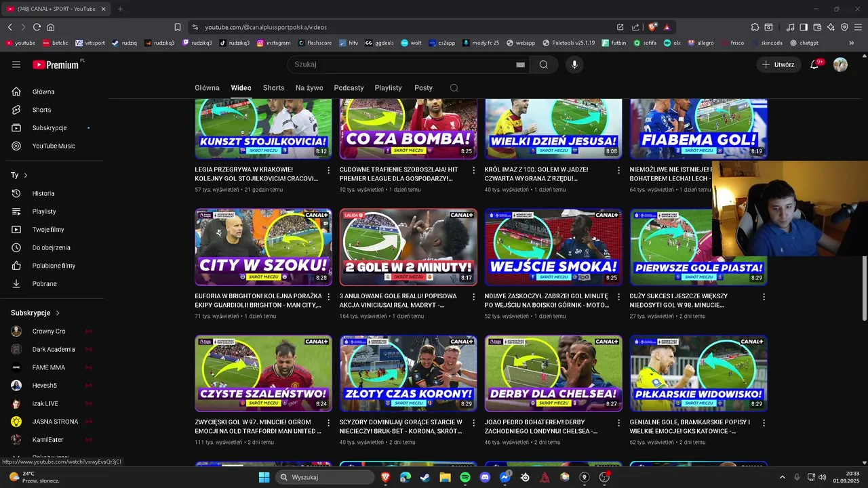
Task: Play DERBY DLA CHELSEA video thumbnail
Action: point(553,373)
